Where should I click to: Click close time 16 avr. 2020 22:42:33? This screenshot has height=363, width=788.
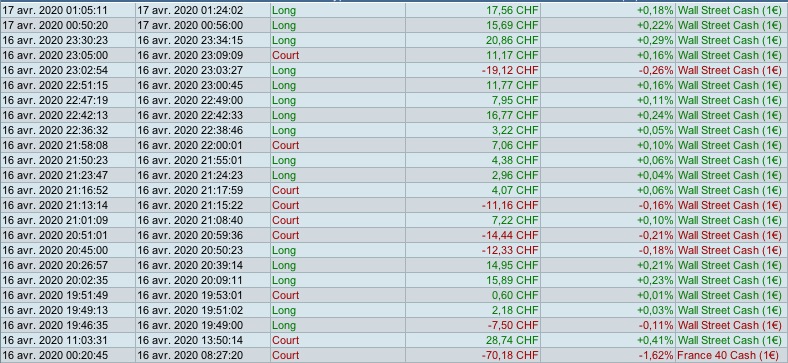[190, 115]
